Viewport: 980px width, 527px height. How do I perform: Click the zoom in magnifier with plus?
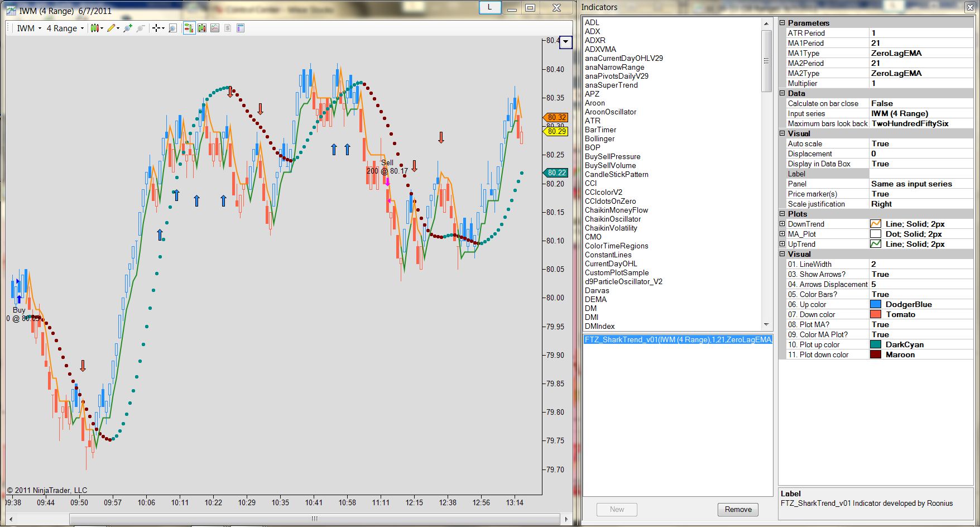(128, 28)
